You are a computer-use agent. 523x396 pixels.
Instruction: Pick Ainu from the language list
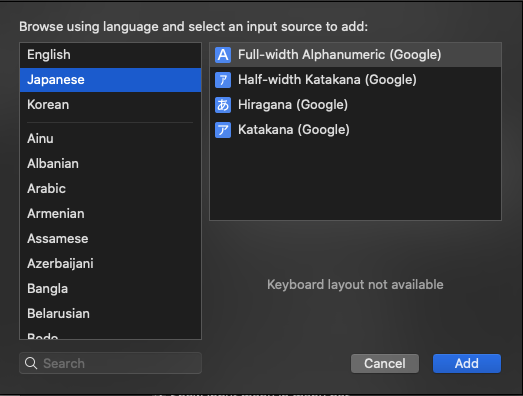tap(110, 138)
